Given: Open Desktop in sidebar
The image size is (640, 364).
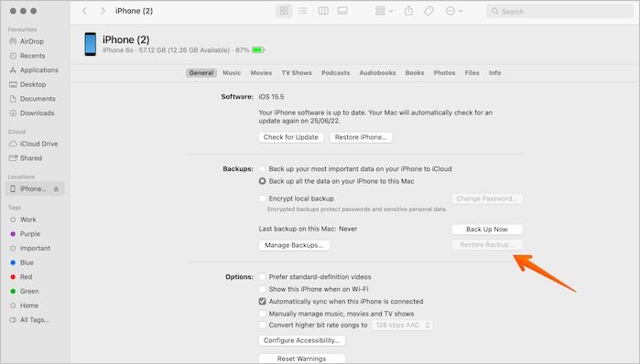Looking at the screenshot, I should point(32,84).
